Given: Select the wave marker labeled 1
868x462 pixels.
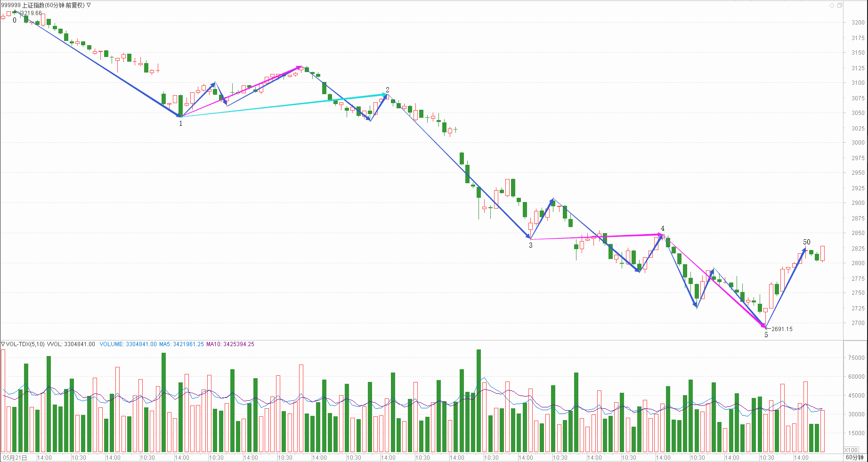Looking at the screenshot, I should click(180, 123).
